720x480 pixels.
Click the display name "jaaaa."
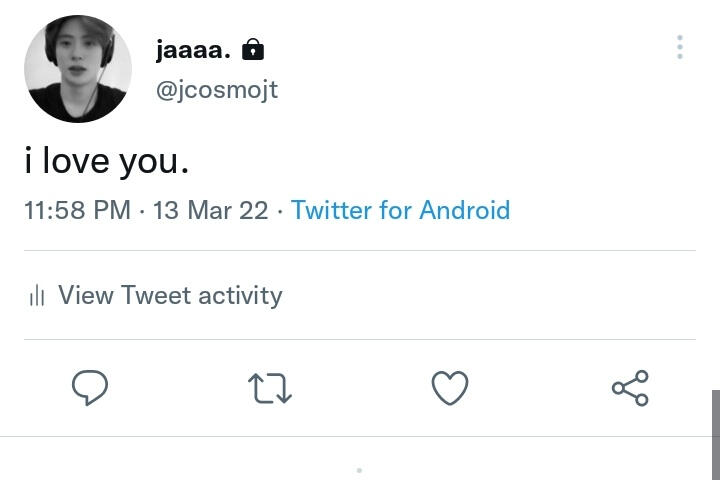coord(193,49)
